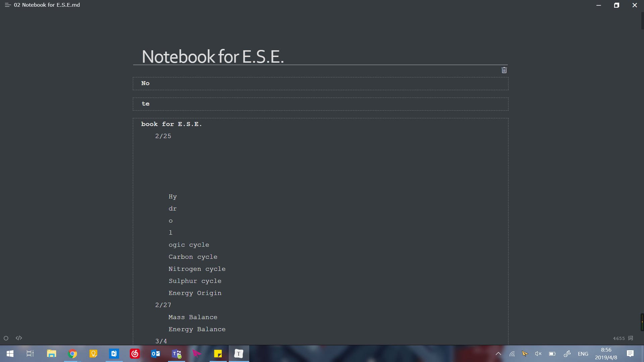644x362 pixels.
Task: Switch input language using the ENG indicator
Action: coord(583,354)
